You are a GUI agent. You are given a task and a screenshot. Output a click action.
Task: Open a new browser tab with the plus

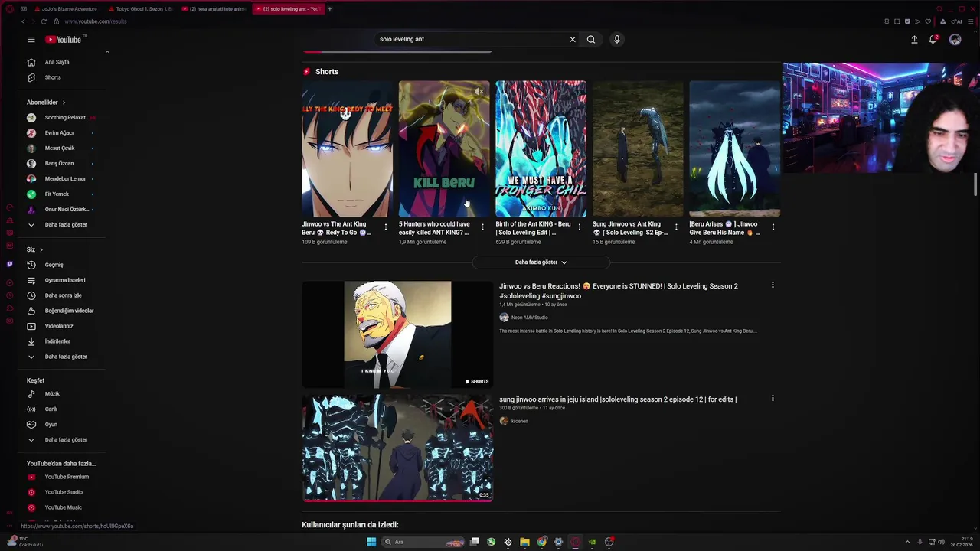[x=329, y=9]
